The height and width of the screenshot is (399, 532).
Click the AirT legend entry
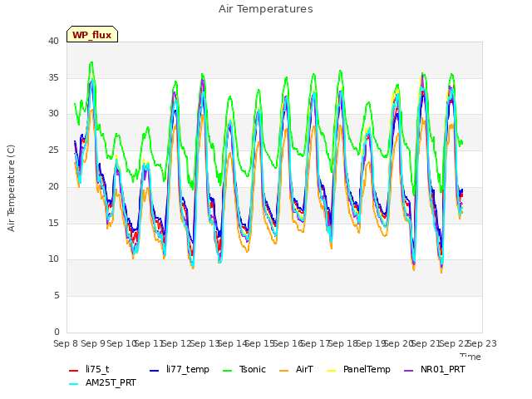point(296,369)
